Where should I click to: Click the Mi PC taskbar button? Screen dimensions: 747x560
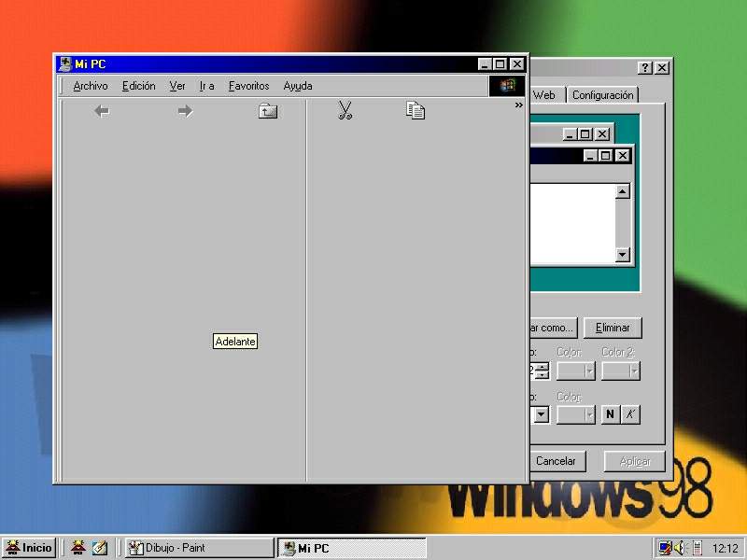352,548
